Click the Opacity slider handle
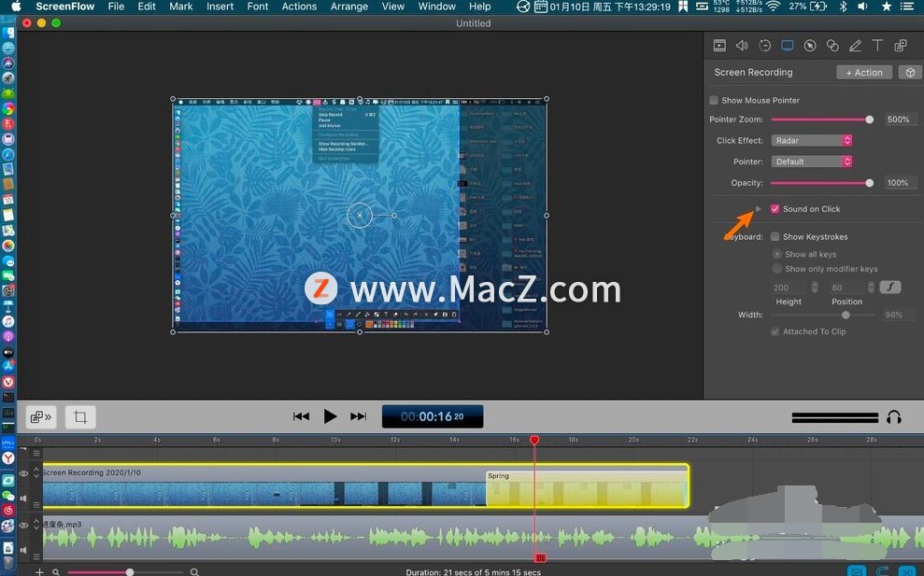 (x=869, y=183)
